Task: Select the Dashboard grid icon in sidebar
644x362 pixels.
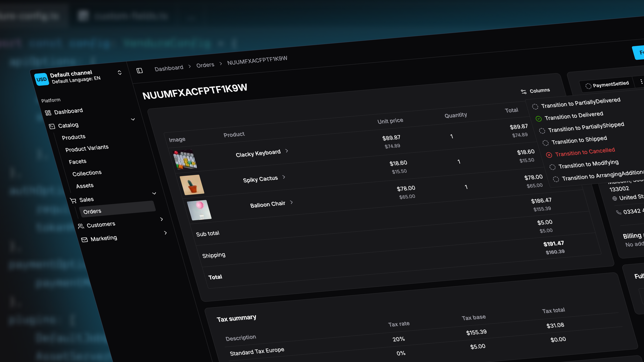Action: (x=49, y=112)
